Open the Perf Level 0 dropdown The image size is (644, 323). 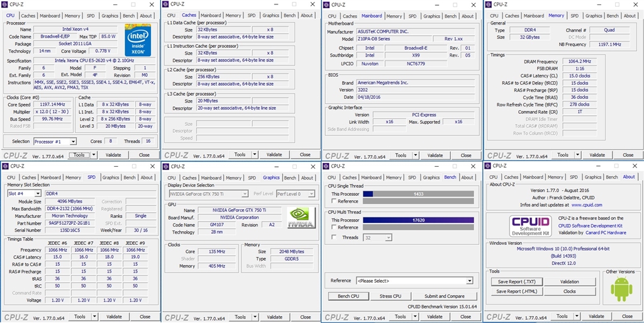pyautogui.click(x=296, y=193)
